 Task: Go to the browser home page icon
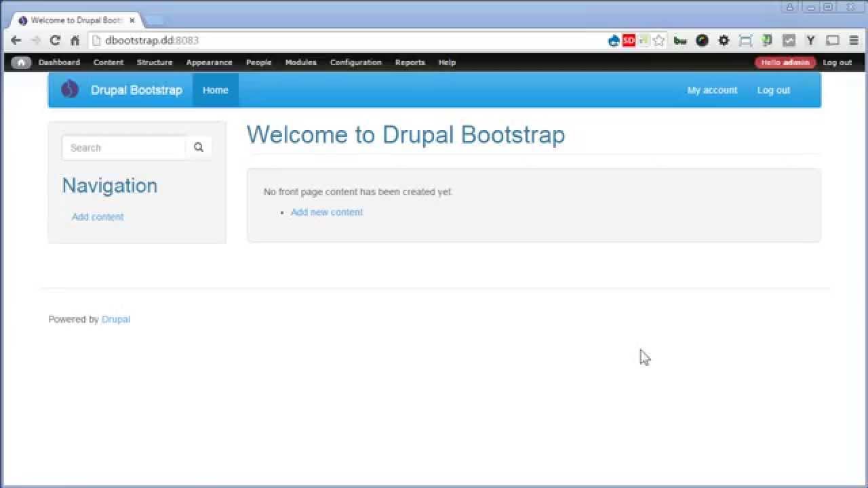[75, 41]
